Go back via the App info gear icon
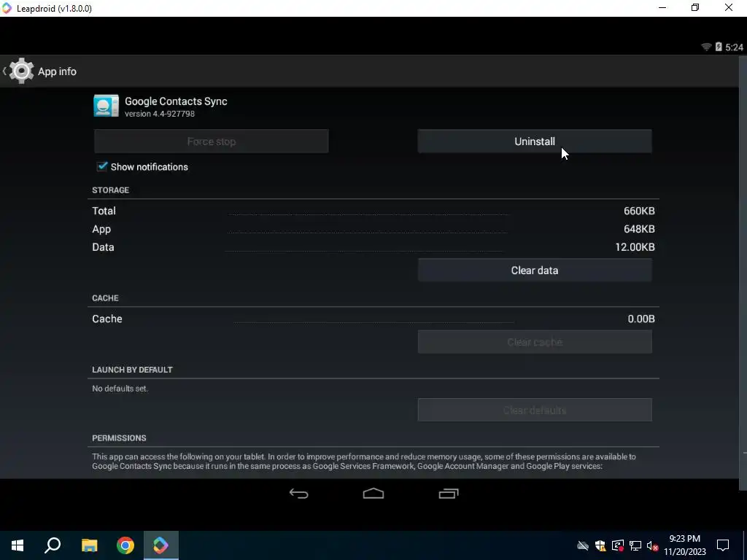This screenshot has width=747, height=560. pos(21,71)
